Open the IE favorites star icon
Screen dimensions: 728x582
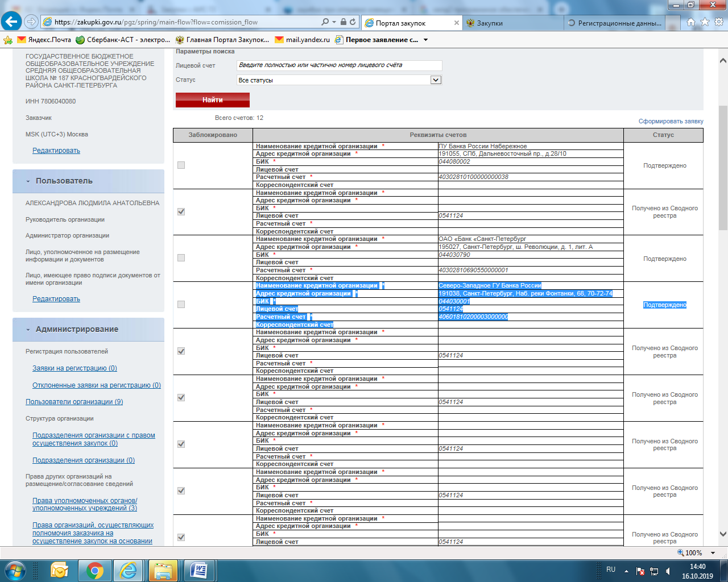(705, 22)
